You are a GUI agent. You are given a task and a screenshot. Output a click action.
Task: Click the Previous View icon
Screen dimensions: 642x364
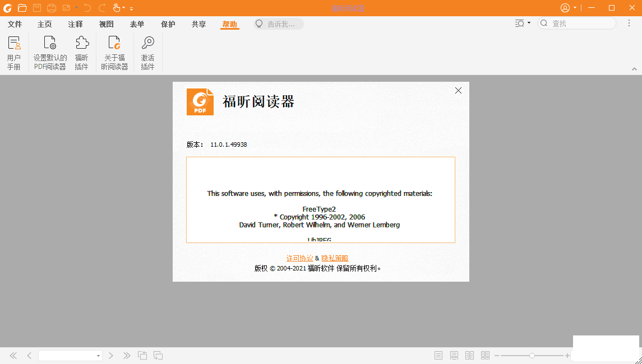point(142,356)
